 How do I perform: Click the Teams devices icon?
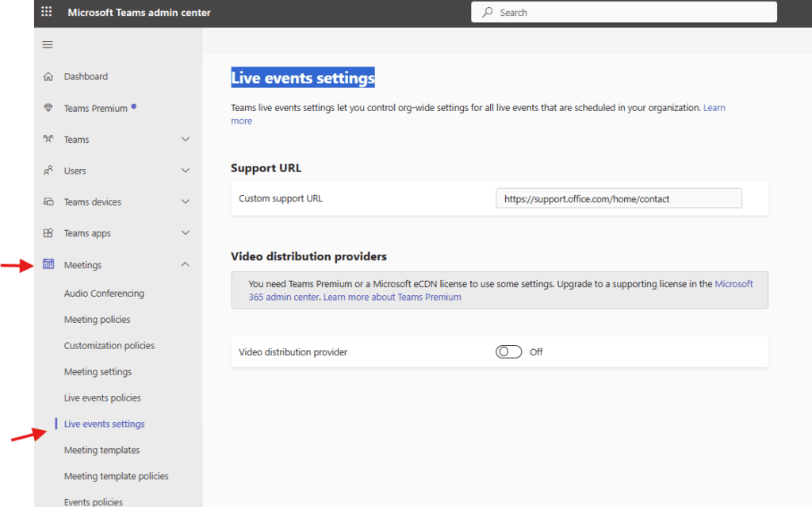48,202
